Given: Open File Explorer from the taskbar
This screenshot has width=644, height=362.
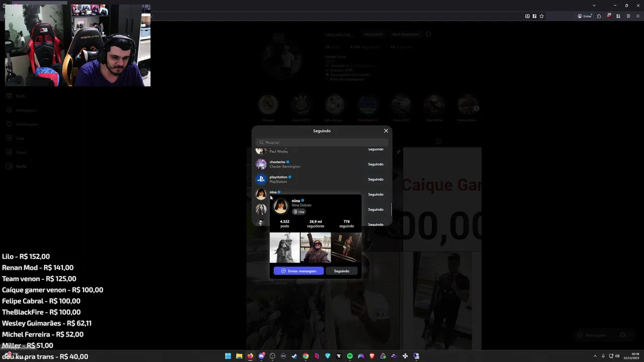Looking at the screenshot, I should (x=239, y=356).
